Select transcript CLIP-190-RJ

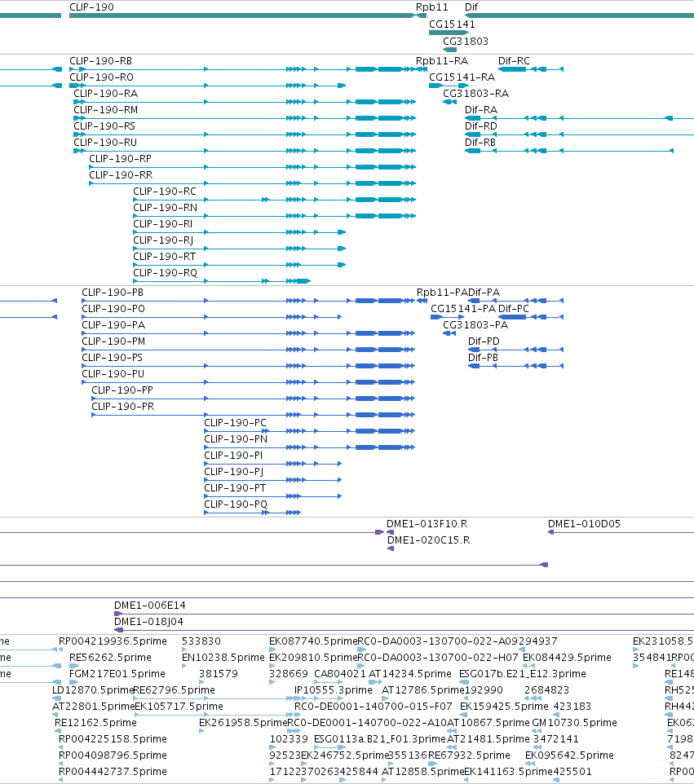click(x=240, y=249)
